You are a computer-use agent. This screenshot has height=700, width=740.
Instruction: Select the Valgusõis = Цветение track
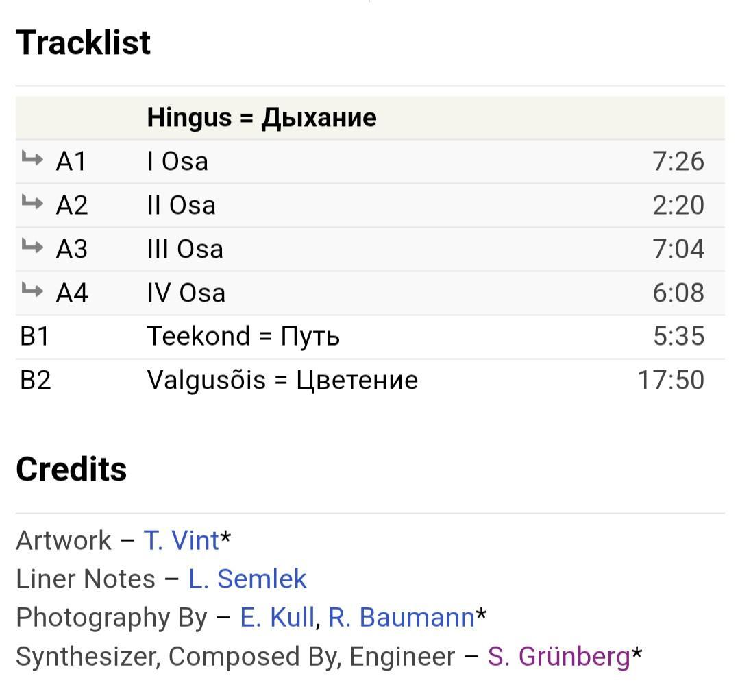(x=282, y=380)
